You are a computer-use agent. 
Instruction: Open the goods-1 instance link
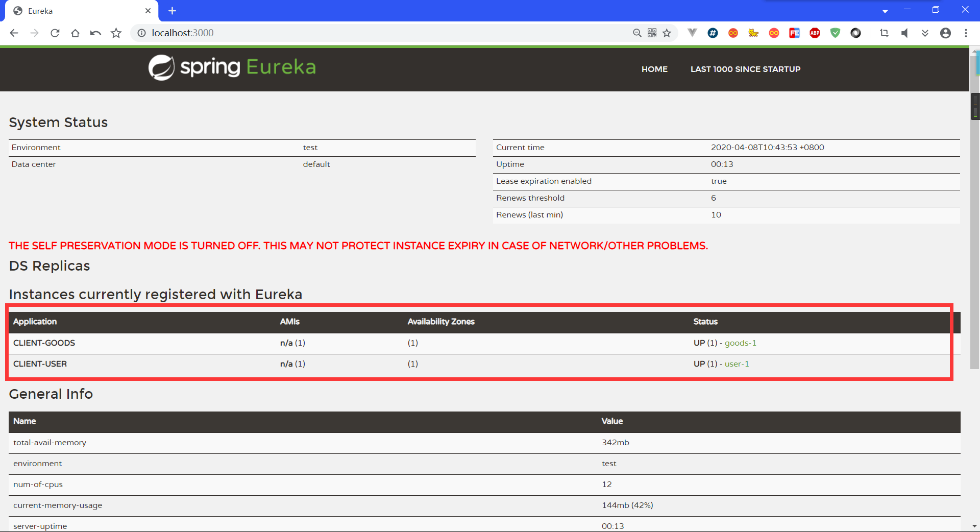point(740,343)
